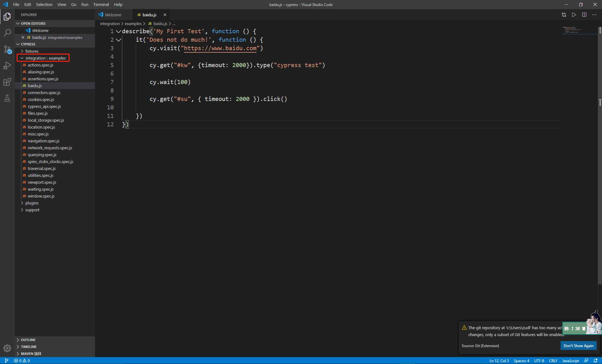Select actions.spec.js file in explorer
This screenshot has height=364, width=602.
point(40,65)
